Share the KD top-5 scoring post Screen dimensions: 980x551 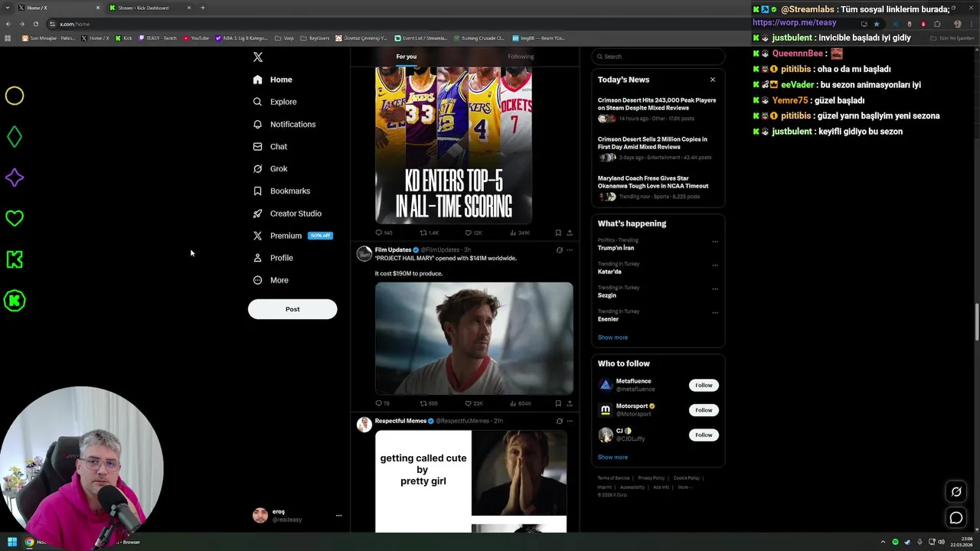(x=569, y=233)
